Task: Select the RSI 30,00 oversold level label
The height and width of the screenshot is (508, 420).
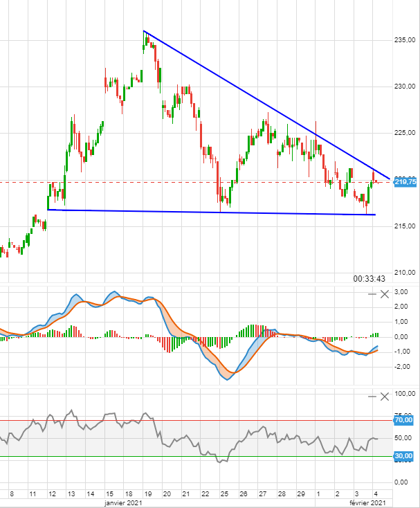Action: click(x=404, y=456)
